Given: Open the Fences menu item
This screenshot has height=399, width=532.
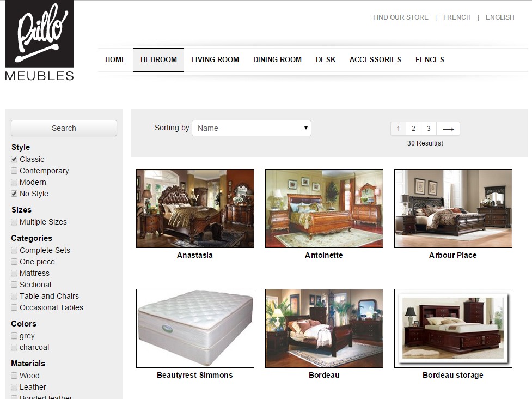Looking at the screenshot, I should point(430,60).
